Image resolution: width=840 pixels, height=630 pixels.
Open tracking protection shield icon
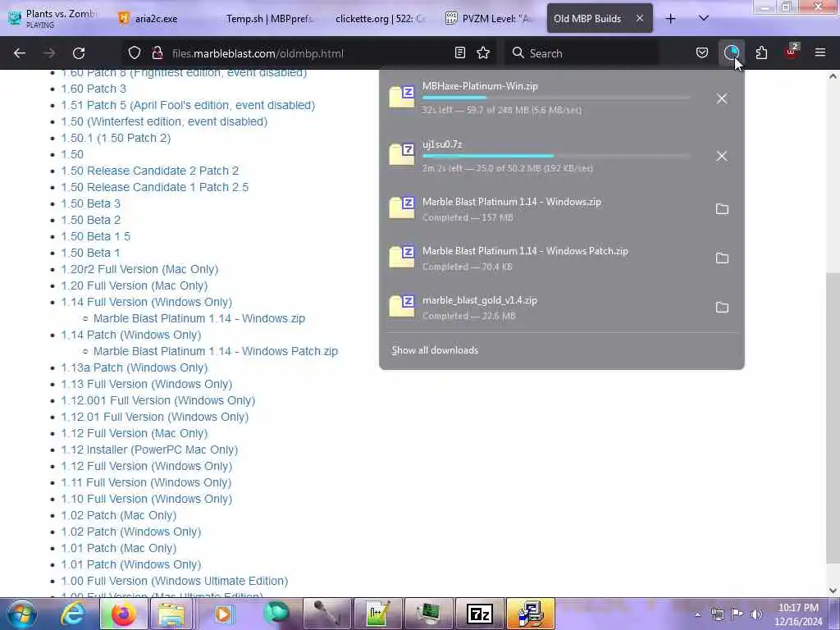(x=135, y=52)
